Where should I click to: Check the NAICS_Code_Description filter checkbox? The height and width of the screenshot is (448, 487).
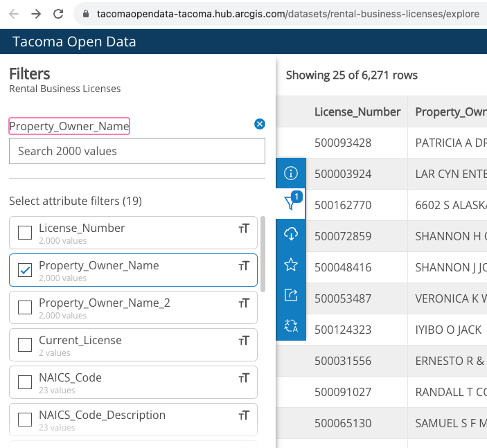pos(25,420)
